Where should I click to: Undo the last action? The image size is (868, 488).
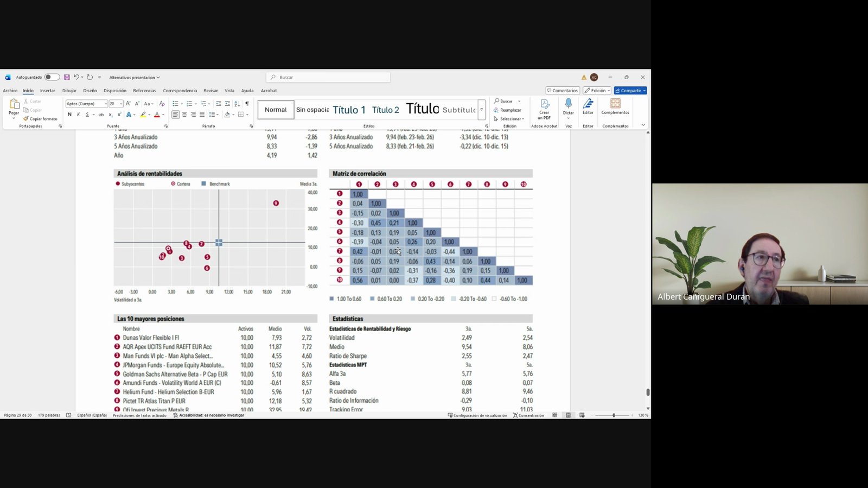[x=76, y=78]
